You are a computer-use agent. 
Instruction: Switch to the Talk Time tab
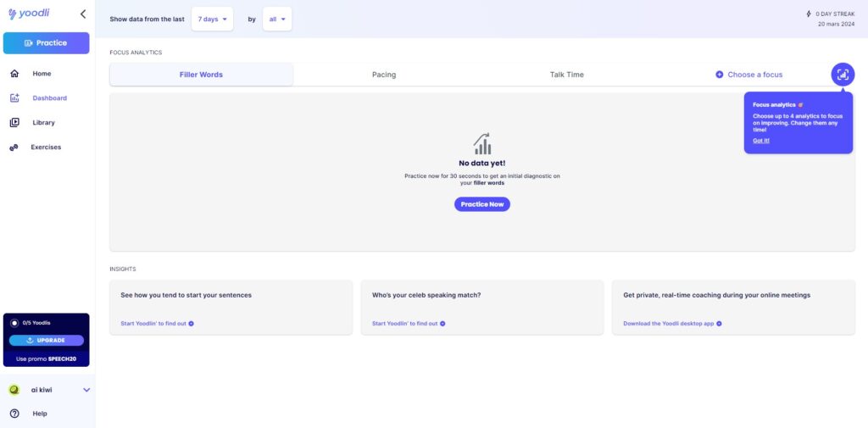click(566, 75)
